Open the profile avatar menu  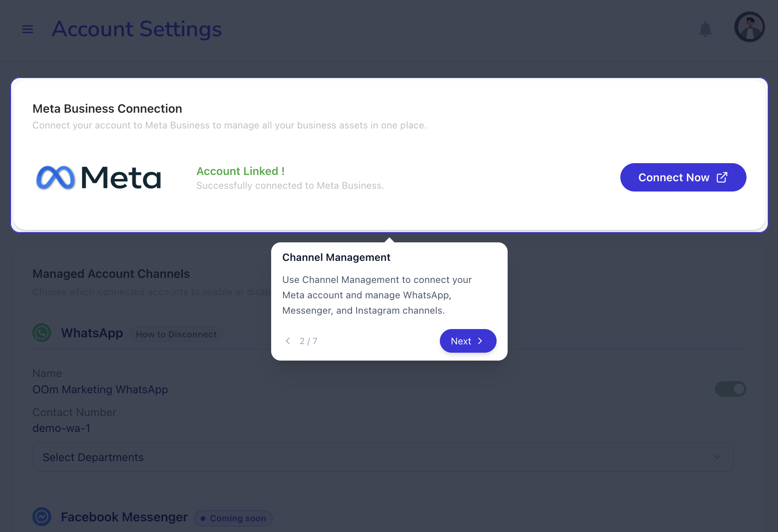[x=749, y=27]
